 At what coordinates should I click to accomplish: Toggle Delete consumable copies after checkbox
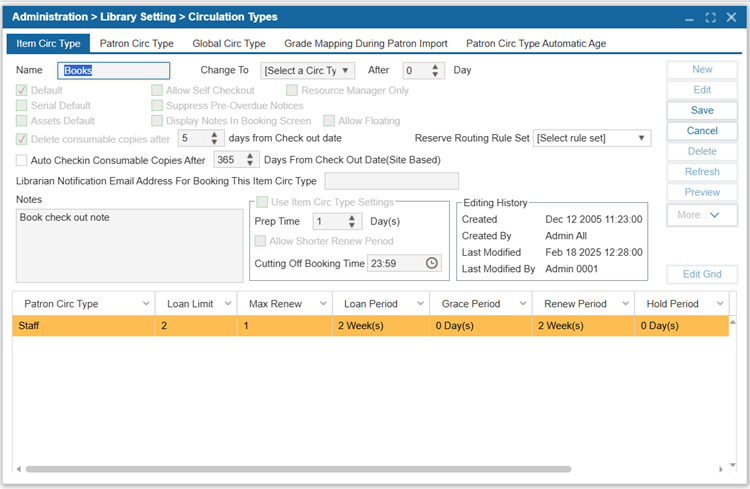click(22, 139)
